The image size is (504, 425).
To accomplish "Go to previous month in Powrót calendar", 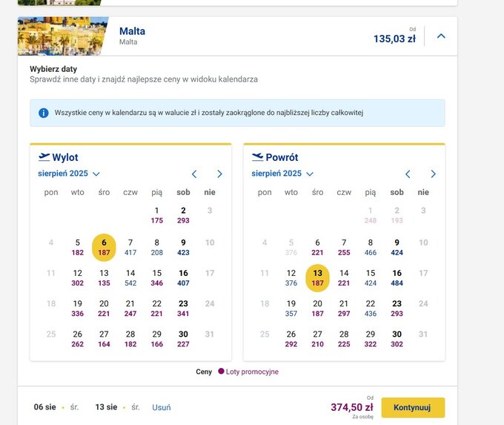I will [x=408, y=174].
